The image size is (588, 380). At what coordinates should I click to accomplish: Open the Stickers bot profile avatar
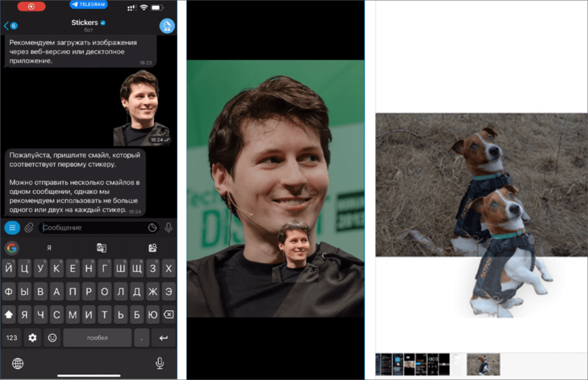[x=167, y=26]
